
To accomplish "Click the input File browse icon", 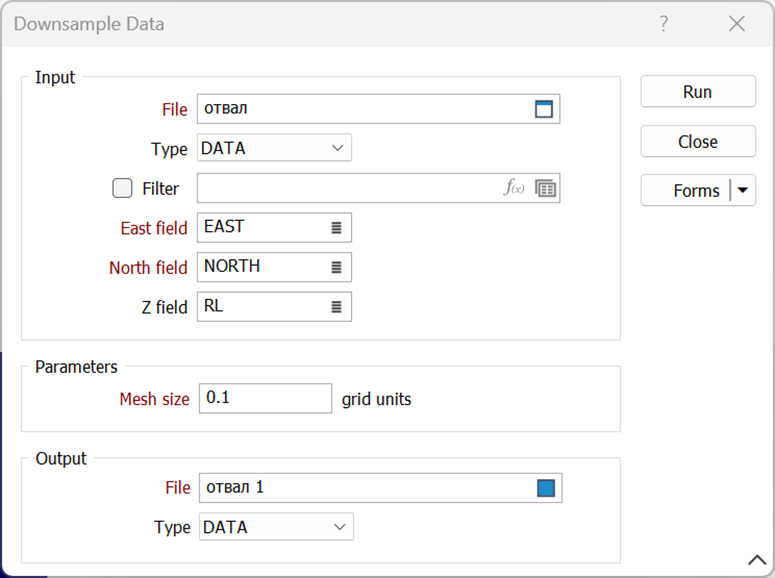I will click(x=543, y=109).
